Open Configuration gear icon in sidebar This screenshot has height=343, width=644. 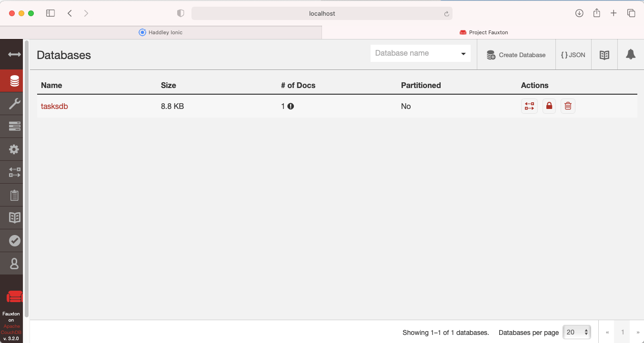click(14, 149)
